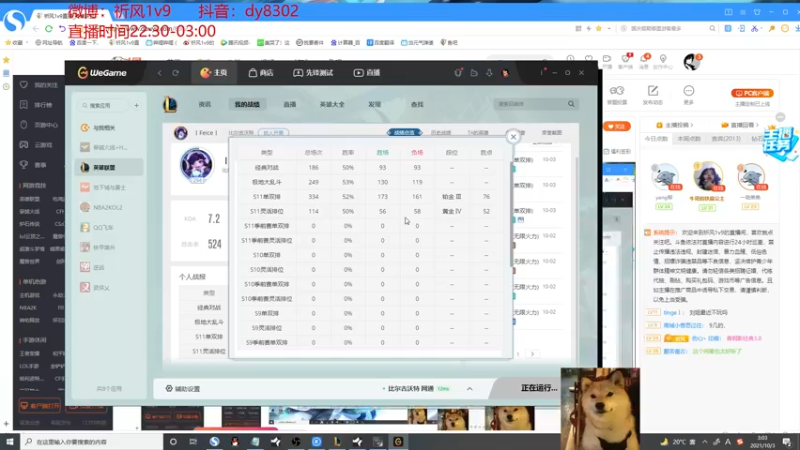Open the 先锋测试 tab in WeGame
This screenshot has height=450, width=800.
pos(313,73)
